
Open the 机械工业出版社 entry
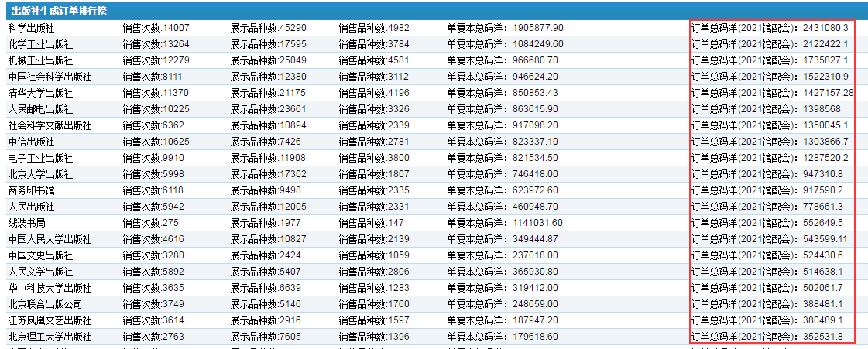(x=40, y=60)
